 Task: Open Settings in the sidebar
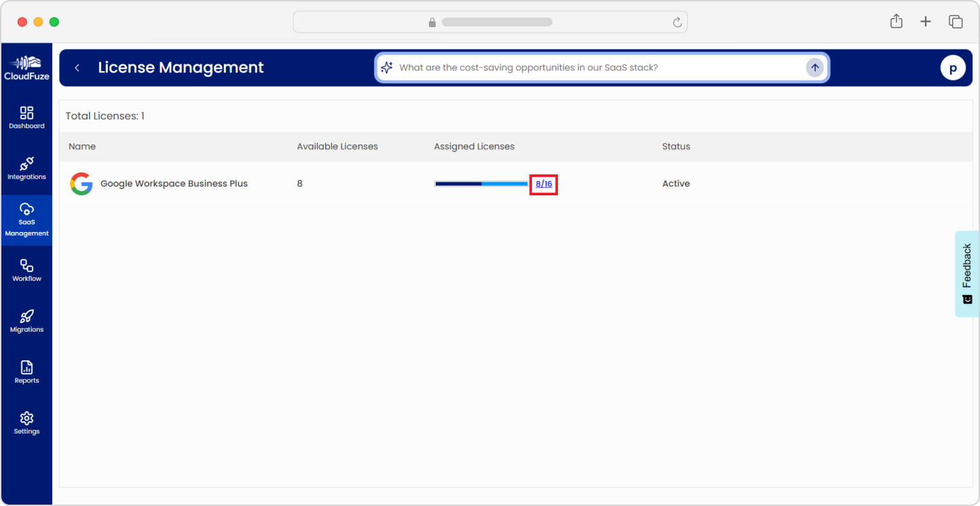26,423
